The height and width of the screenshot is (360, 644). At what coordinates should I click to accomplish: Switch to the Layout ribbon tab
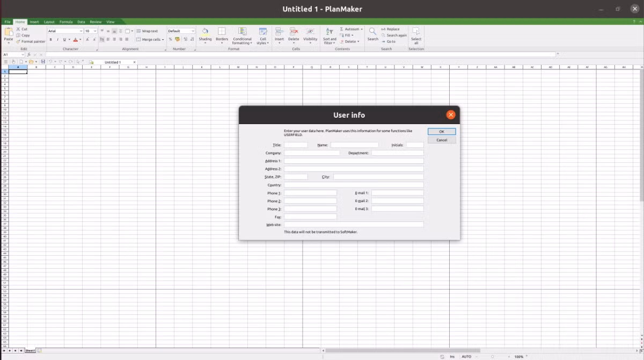[x=49, y=22]
